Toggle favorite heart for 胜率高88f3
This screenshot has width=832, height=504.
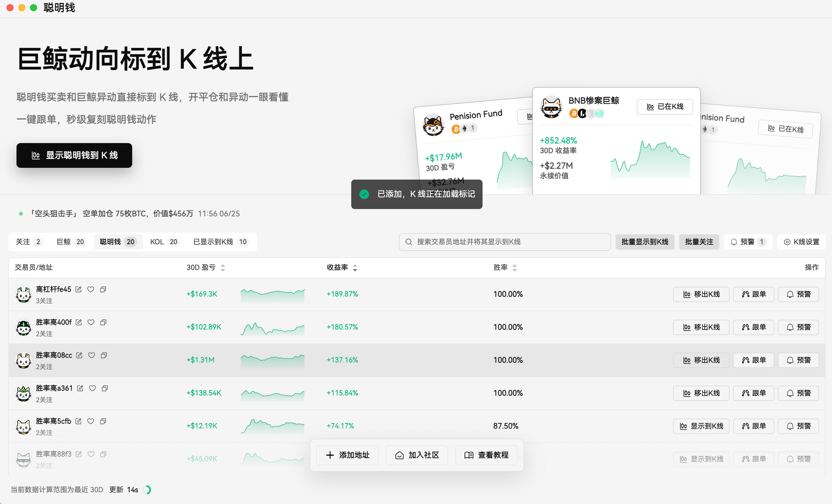pos(91,454)
